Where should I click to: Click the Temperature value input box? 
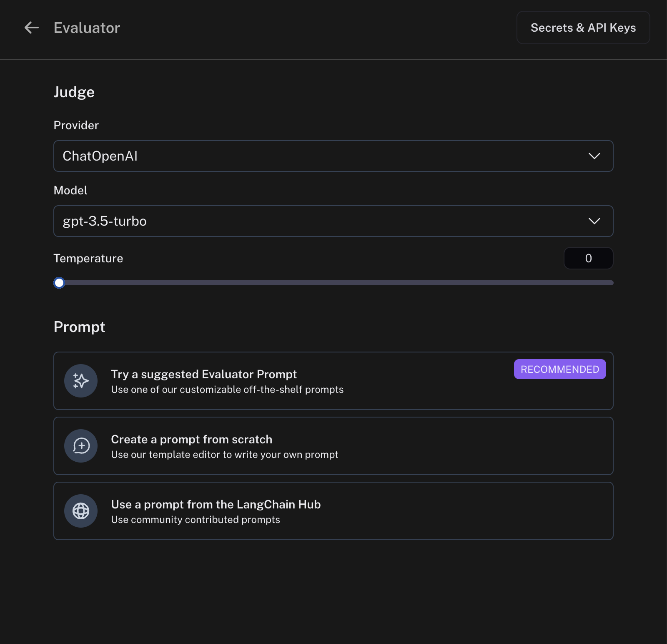(588, 258)
